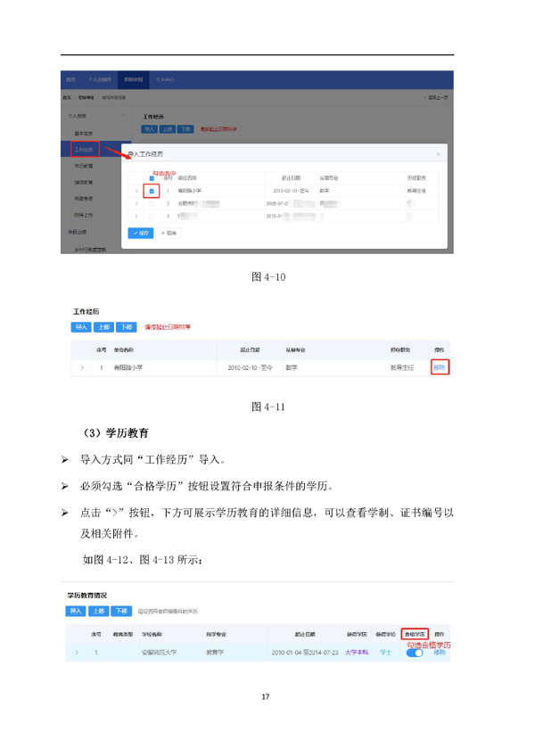This screenshot has height=756, width=535.
Task: Uncheck the 衡阳路小学 row checkbox
Action: [x=152, y=191]
